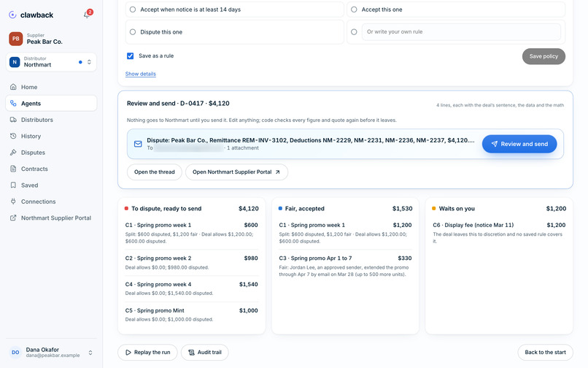Screen dimensions: 588x368
Task: Click the Distributors truck icon
Action: (13, 120)
